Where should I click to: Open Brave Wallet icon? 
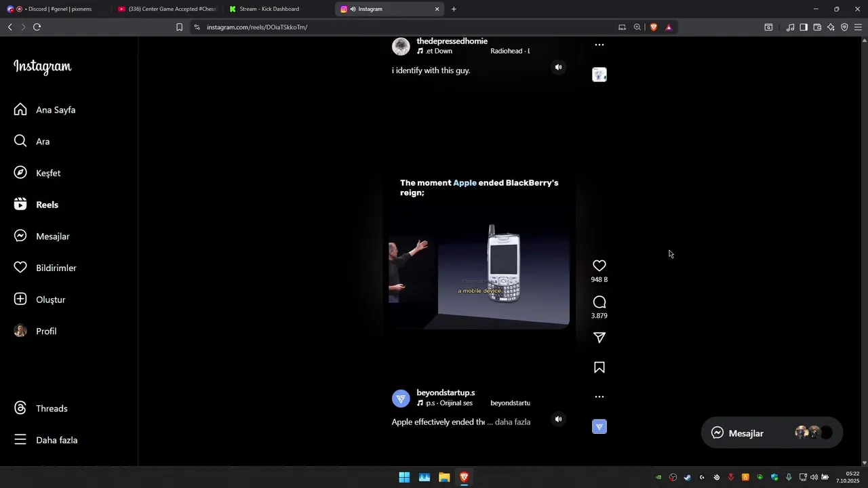click(817, 27)
